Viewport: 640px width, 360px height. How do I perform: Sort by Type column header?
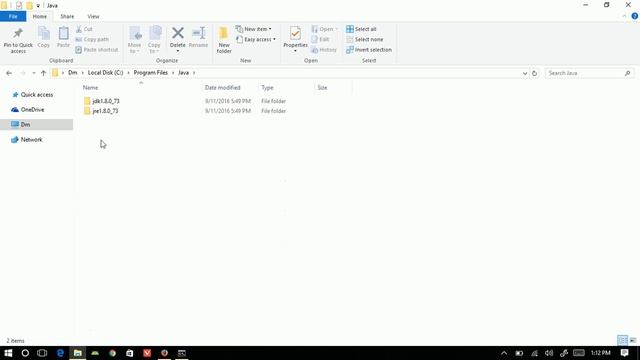267,87
